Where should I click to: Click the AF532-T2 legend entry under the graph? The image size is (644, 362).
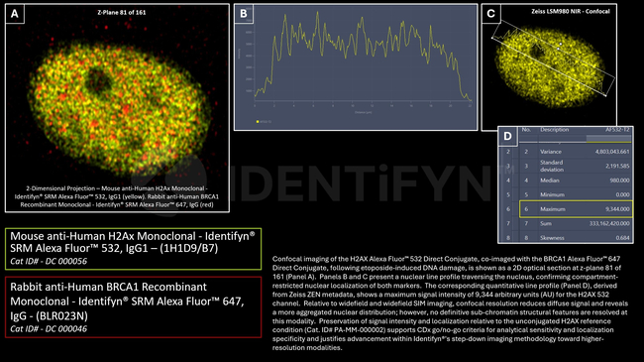264,122
